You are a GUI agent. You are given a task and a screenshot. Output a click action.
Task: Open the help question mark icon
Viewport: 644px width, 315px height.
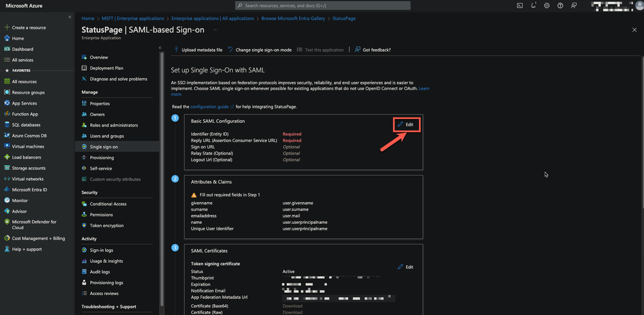point(560,5)
